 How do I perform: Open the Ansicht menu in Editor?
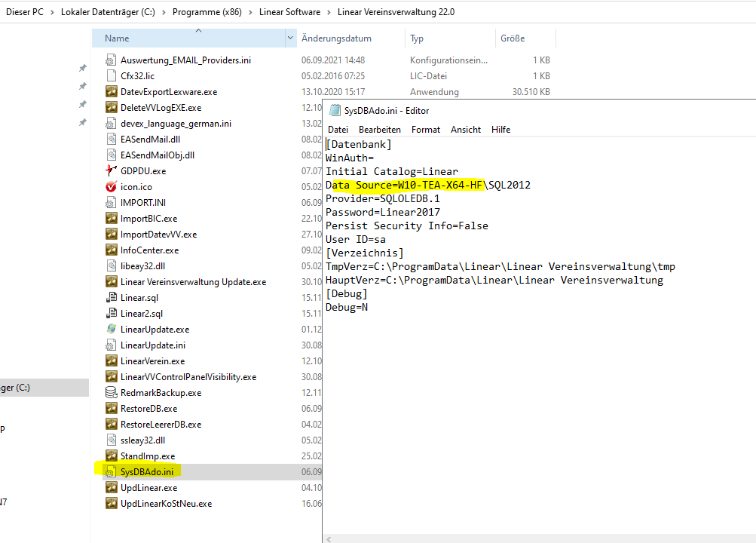(x=466, y=130)
